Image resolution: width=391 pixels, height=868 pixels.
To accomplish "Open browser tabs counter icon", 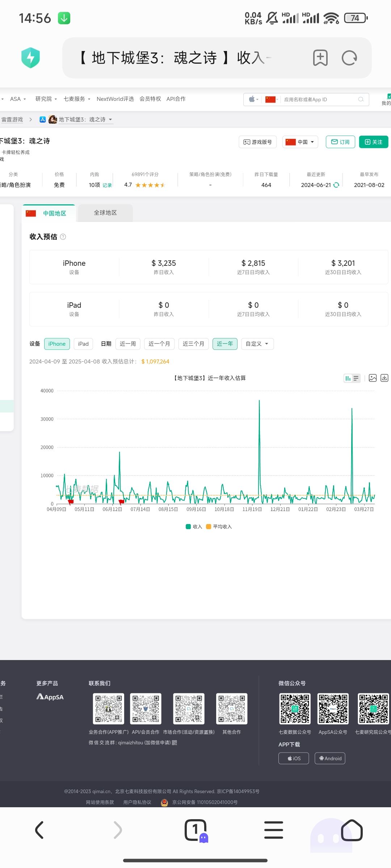I will tap(195, 830).
